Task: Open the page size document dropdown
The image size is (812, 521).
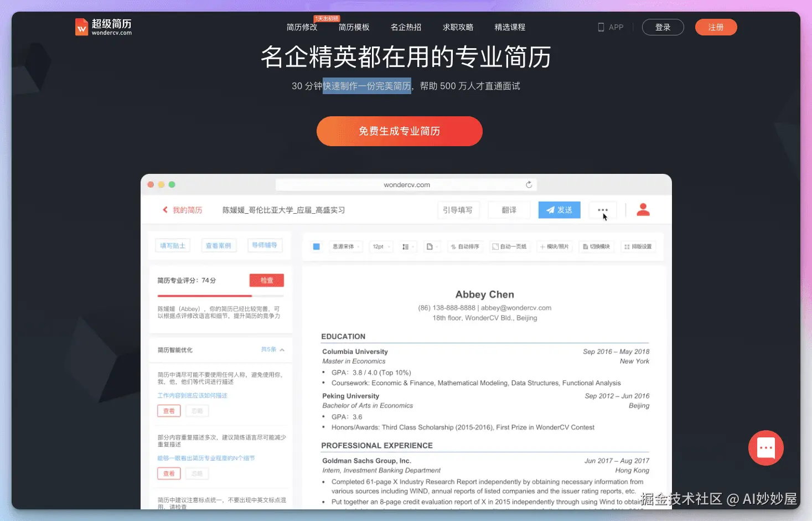Action: coord(432,246)
